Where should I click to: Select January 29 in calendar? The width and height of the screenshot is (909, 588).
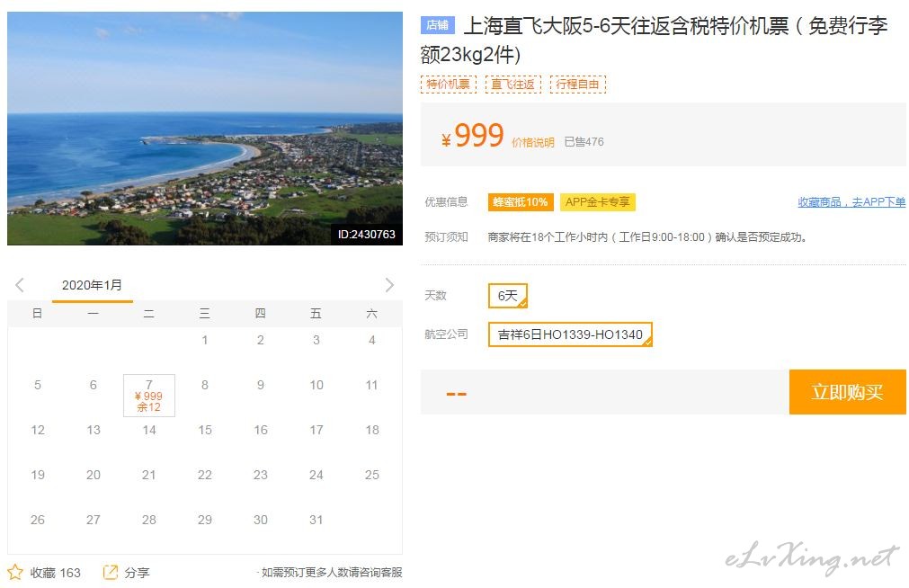pos(205,520)
